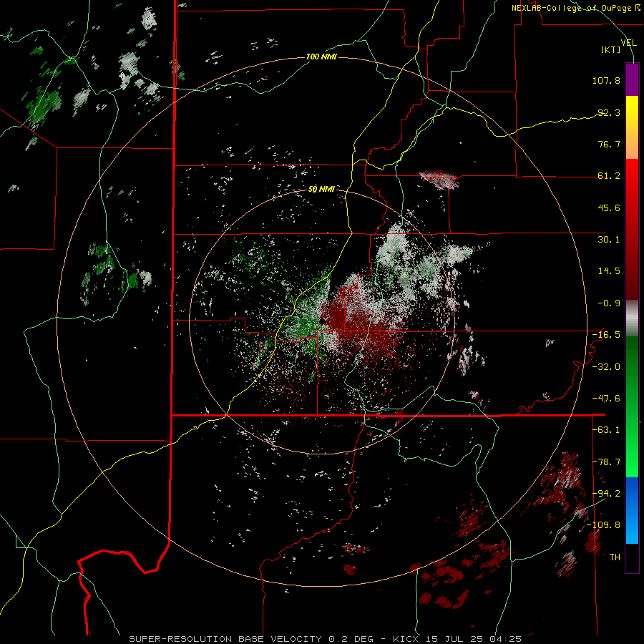
Task: Click the [KT] units label
Action: coord(611,49)
